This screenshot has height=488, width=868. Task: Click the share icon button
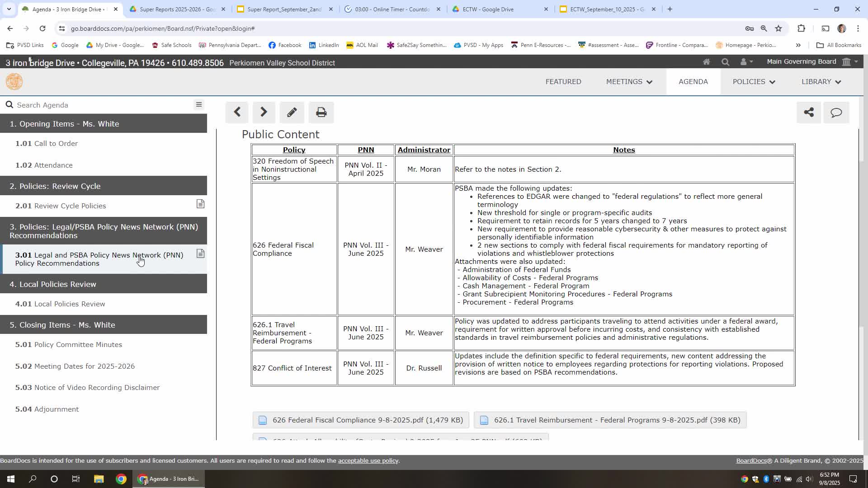click(x=808, y=112)
